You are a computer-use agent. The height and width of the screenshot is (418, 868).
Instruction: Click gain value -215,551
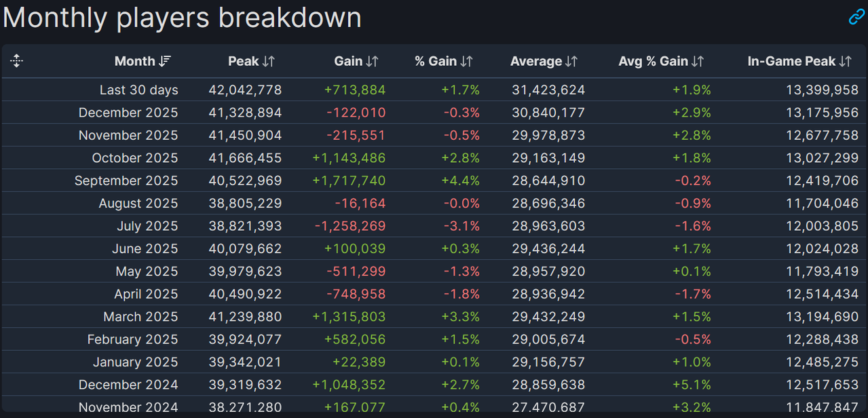356,135
